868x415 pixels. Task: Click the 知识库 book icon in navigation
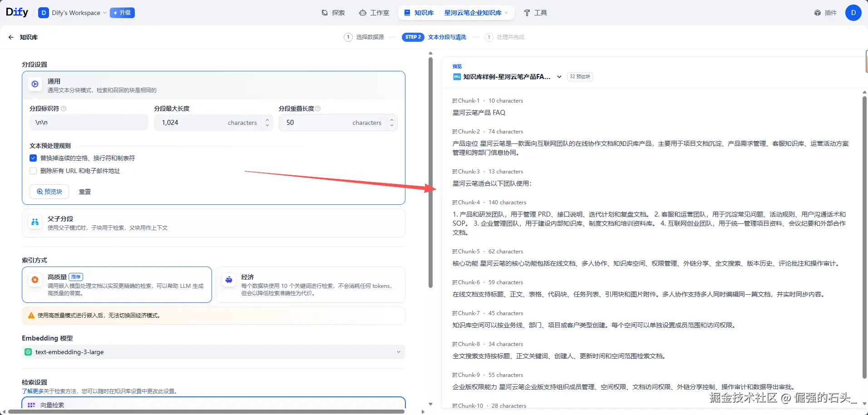pyautogui.click(x=407, y=13)
